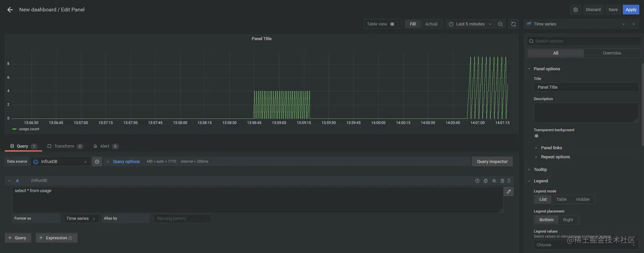Open data source help icon
The width and height of the screenshot is (644, 253).
pos(97,162)
